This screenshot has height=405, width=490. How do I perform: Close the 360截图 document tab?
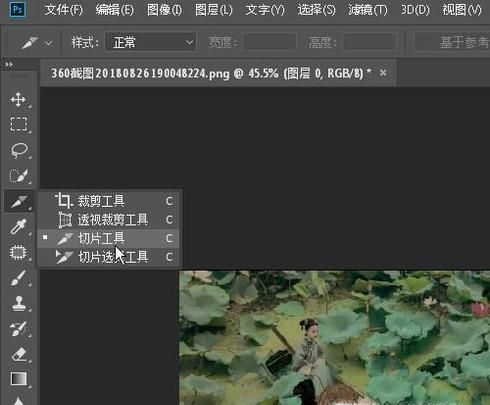[x=383, y=72]
